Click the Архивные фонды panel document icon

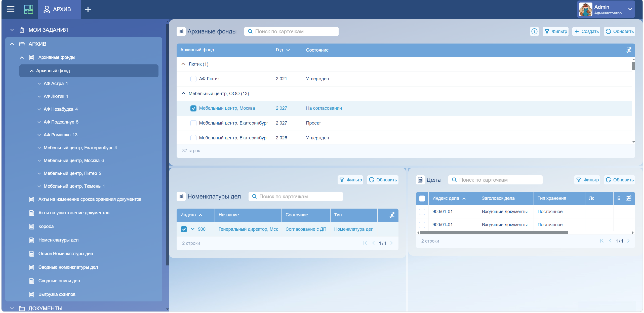[181, 31]
